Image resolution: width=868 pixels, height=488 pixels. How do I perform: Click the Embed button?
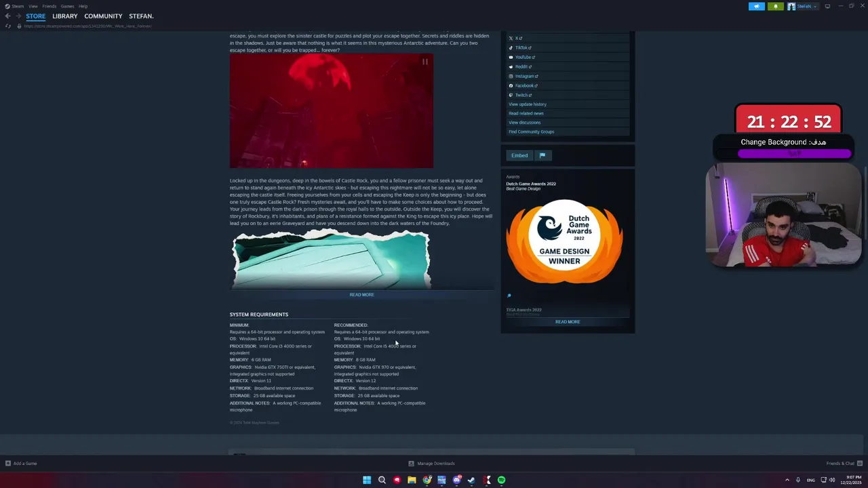pos(519,155)
